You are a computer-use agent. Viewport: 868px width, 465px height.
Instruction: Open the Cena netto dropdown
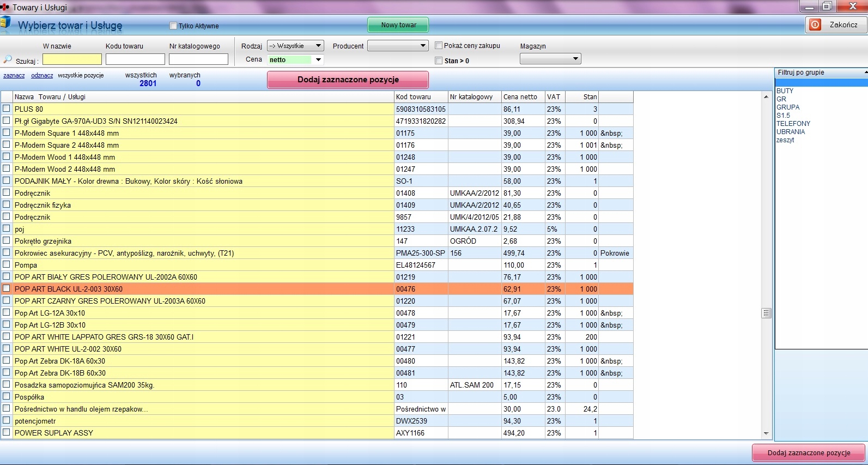click(318, 59)
